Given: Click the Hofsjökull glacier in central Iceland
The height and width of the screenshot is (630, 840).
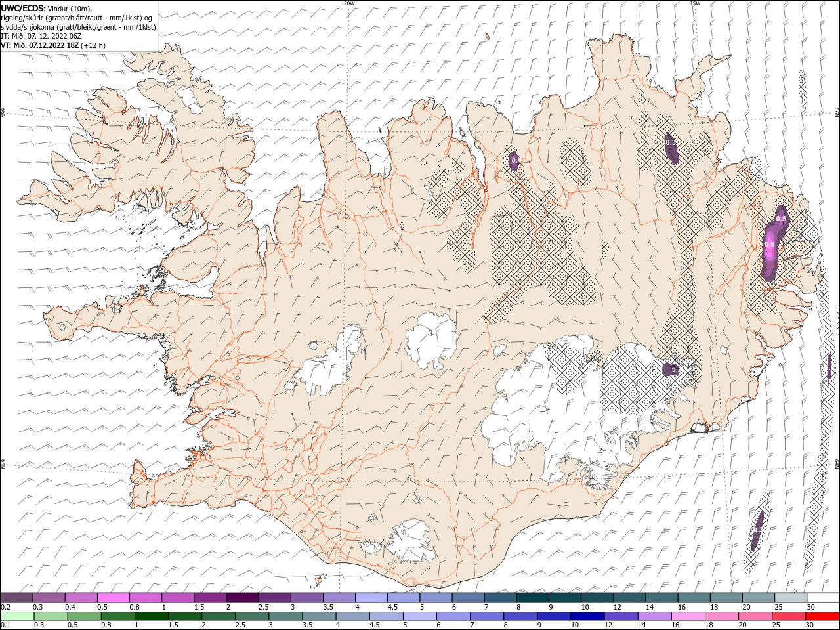Looking at the screenshot, I should (x=431, y=340).
